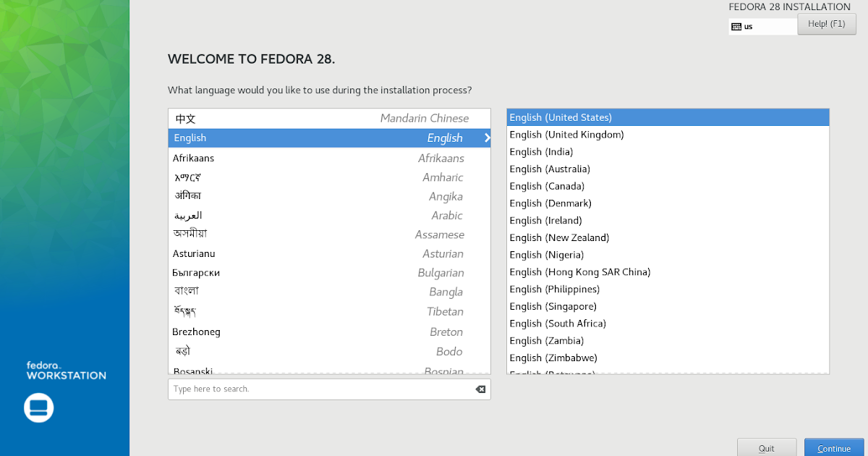Pick Arabic from the language list
The height and width of the screenshot is (456, 868).
click(329, 216)
